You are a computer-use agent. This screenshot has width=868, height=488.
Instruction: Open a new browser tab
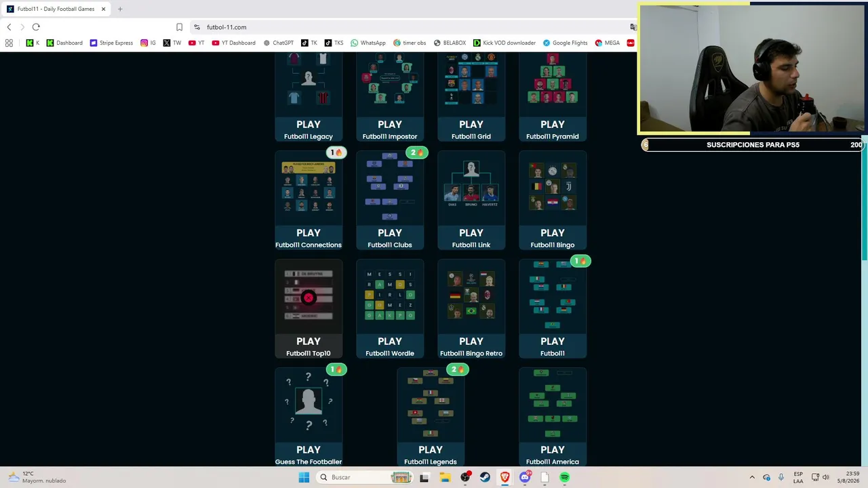(x=120, y=9)
